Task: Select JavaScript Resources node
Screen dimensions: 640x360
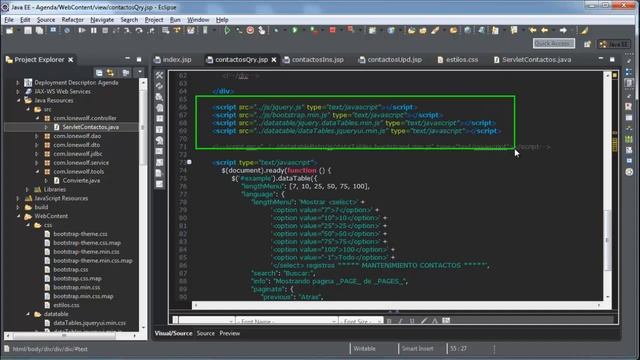Action: 61,198
